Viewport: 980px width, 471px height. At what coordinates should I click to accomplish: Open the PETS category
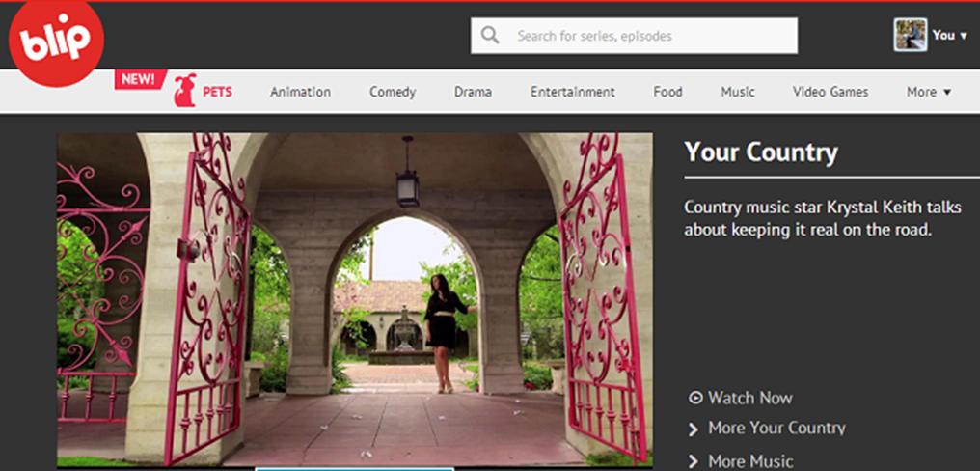[217, 92]
